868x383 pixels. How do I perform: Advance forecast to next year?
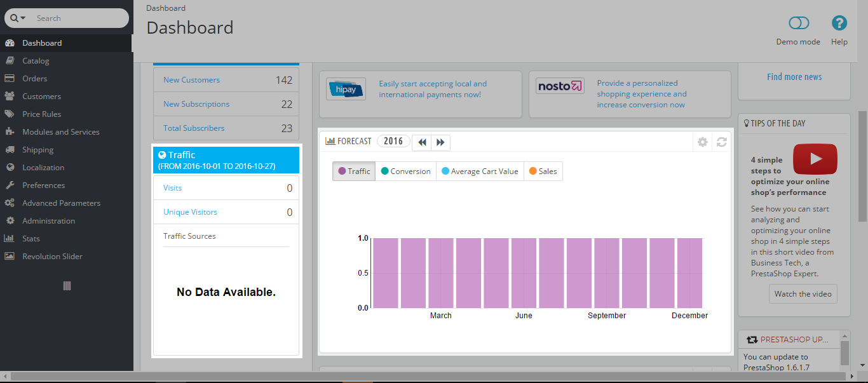[440, 142]
